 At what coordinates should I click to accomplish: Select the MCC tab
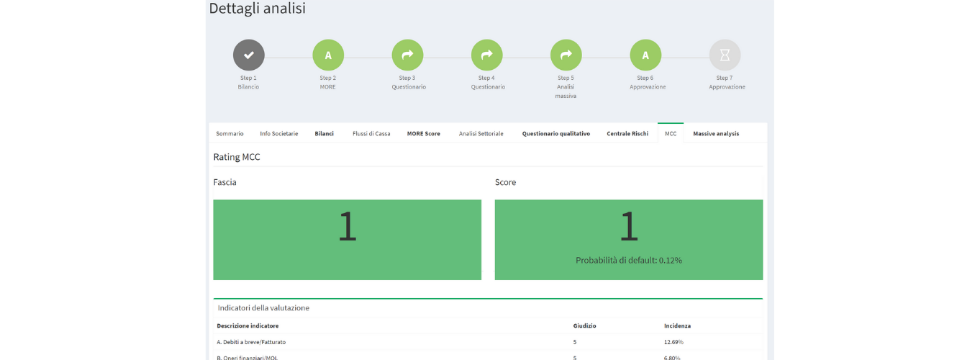[x=671, y=133]
